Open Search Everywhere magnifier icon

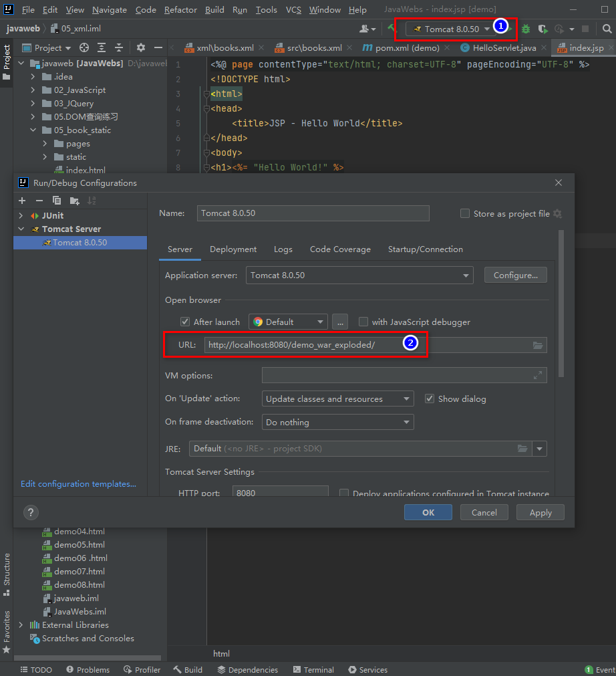click(x=607, y=29)
